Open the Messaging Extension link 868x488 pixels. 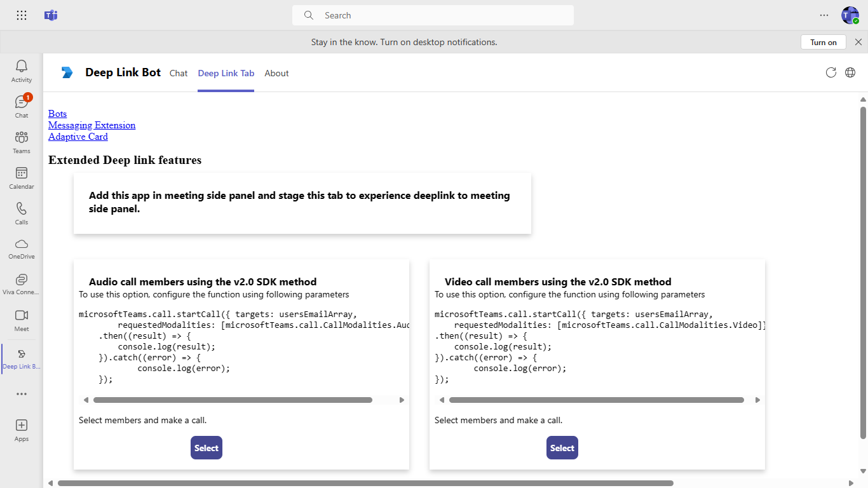click(x=92, y=125)
